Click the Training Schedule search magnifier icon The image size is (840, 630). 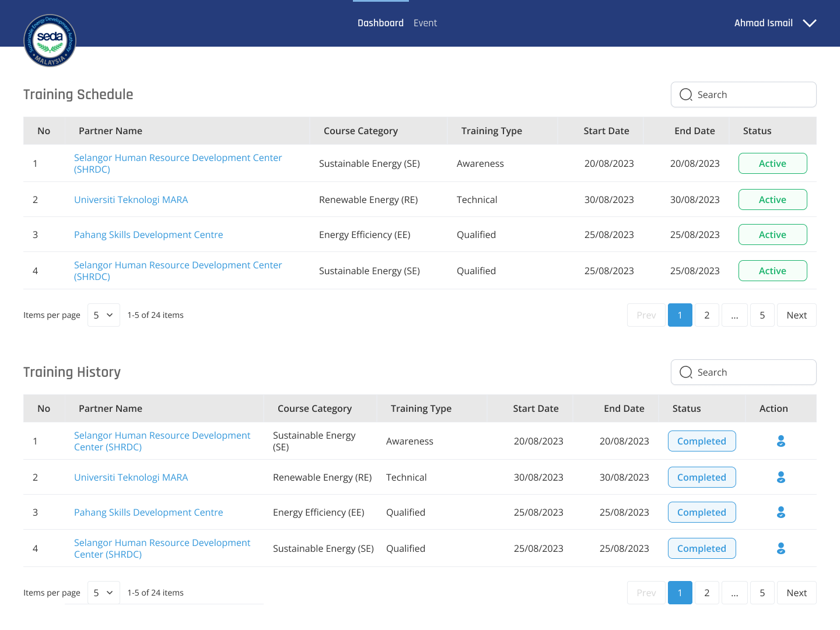tap(686, 94)
